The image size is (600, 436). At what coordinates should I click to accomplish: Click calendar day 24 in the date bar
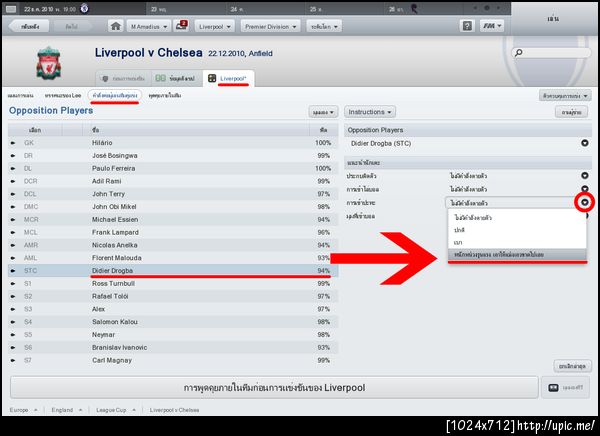pyautogui.click(x=234, y=8)
